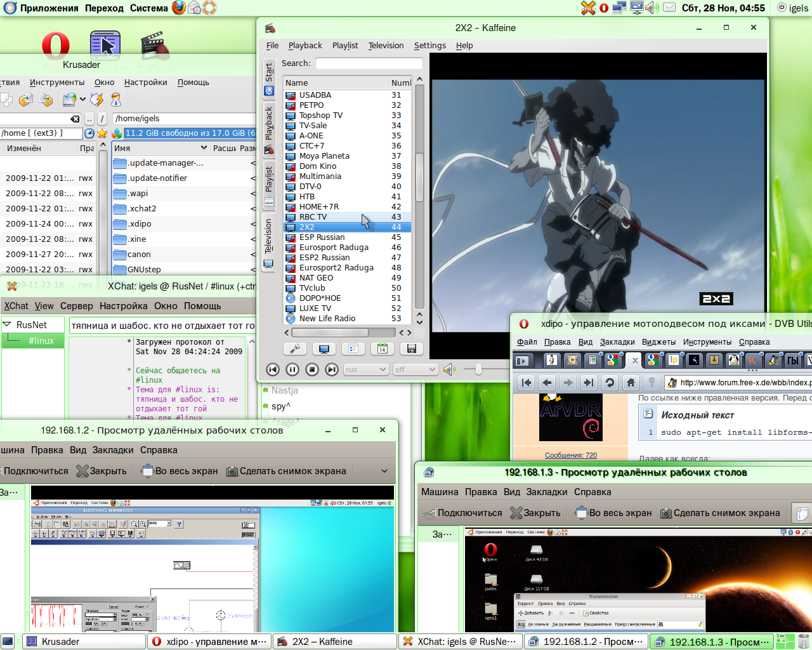Open Kaffeine program guide list button

[x=353, y=348]
